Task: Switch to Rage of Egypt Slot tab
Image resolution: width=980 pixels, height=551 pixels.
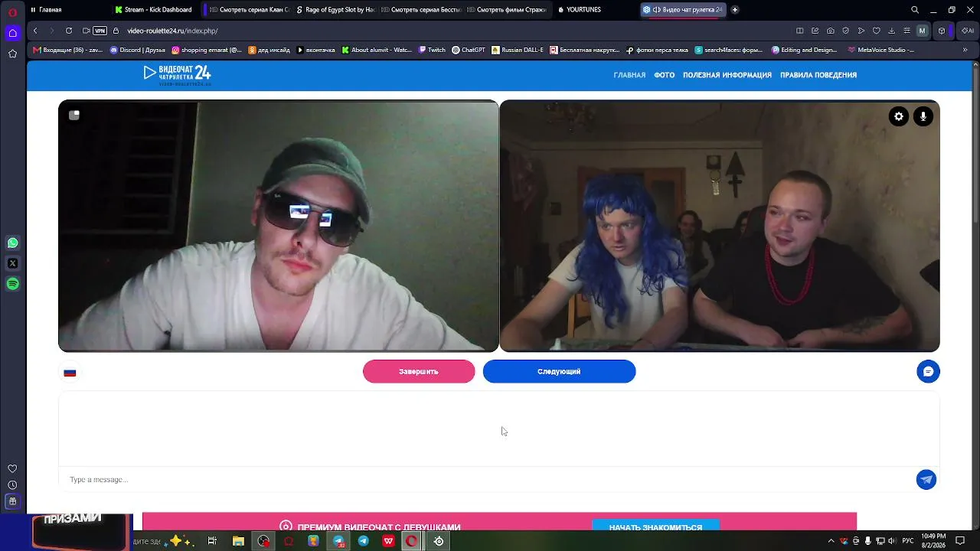Action: click(334, 10)
